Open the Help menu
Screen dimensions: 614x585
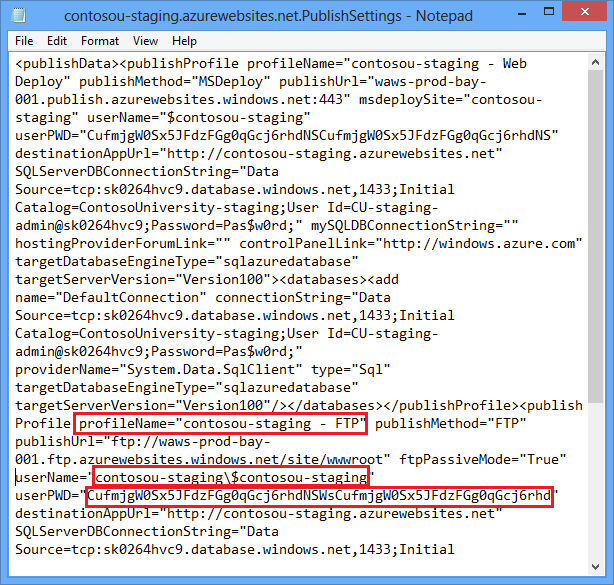[x=184, y=41]
